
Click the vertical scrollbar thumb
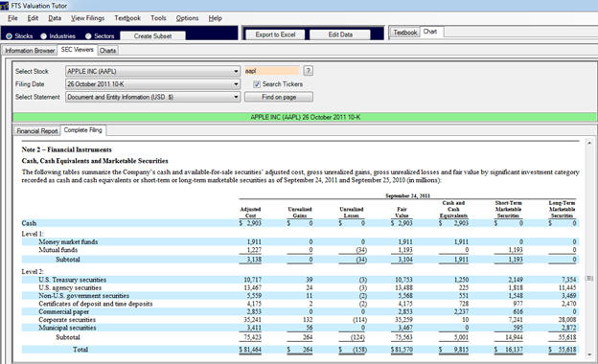[x=589, y=279]
